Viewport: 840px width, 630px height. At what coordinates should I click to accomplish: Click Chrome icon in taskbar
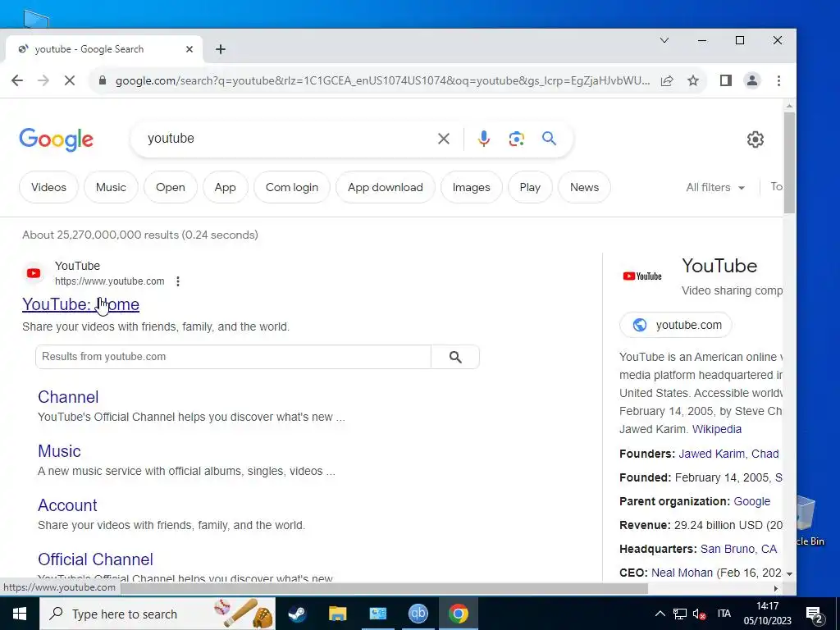point(459,614)
